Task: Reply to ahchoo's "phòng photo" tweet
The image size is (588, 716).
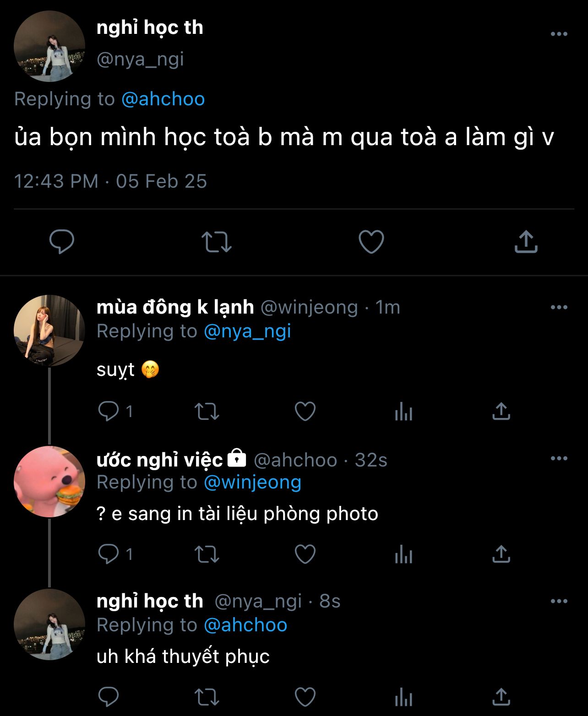Action: coord(109,554)
